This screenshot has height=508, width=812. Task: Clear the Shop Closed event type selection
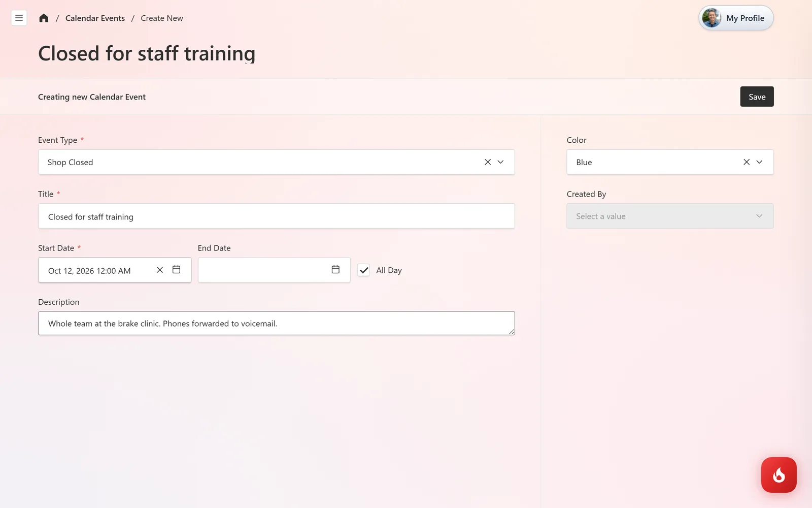pos(488,162)
